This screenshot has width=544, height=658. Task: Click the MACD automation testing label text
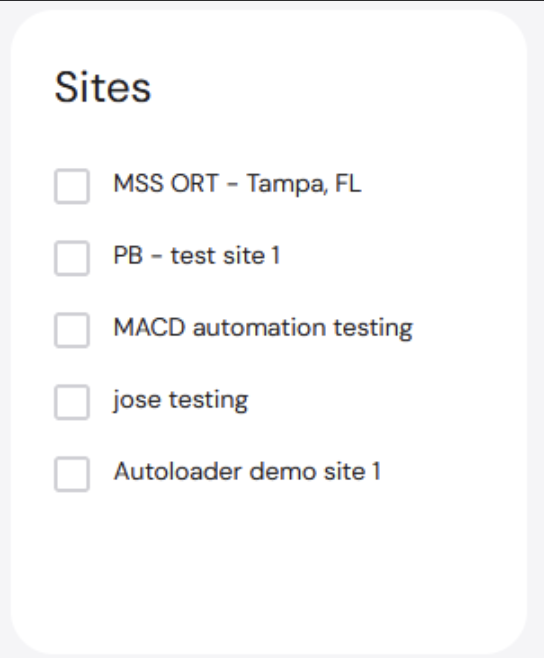point(263,329)
